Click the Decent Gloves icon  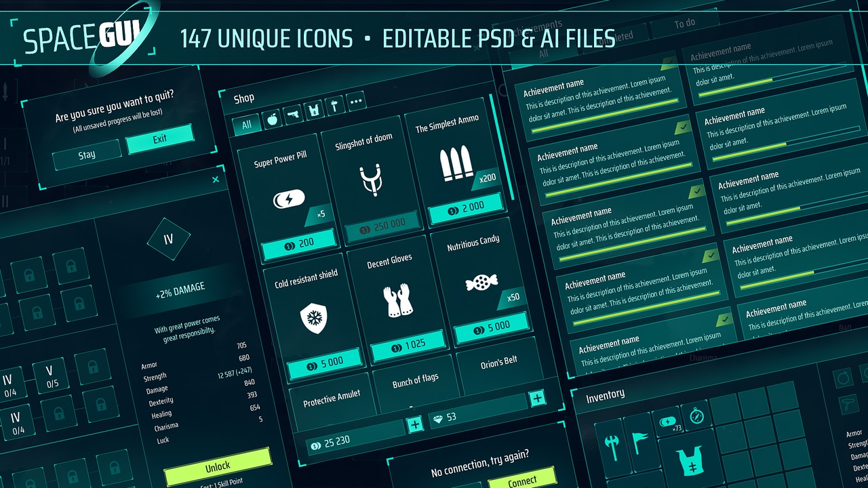click(x=399, y=301)
